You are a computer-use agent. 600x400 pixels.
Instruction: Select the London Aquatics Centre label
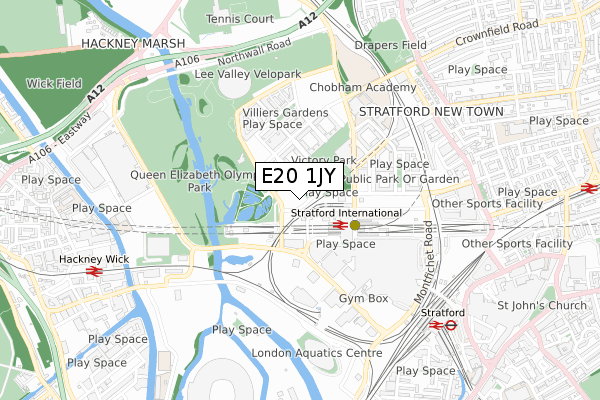pyautogui.click(x=316, y=353)
